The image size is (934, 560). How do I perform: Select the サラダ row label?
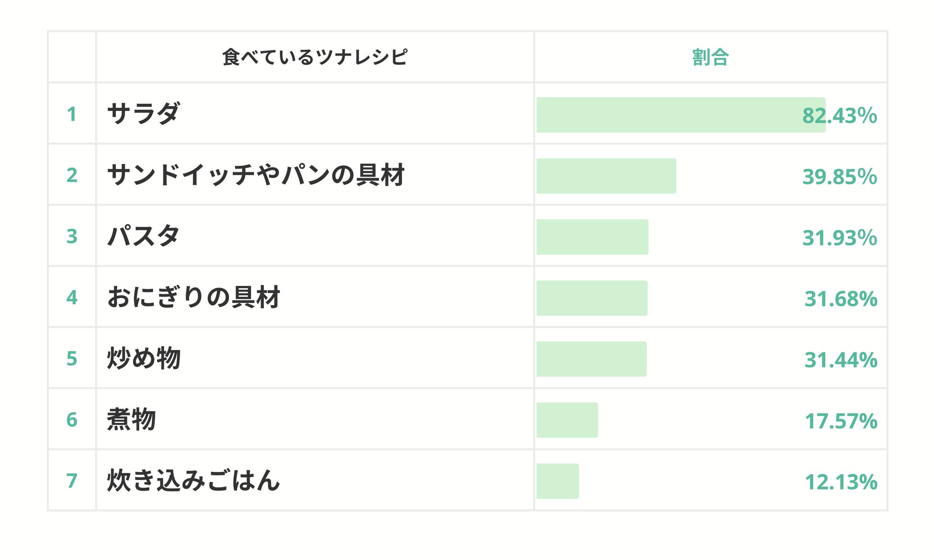(x=143, y=114)
